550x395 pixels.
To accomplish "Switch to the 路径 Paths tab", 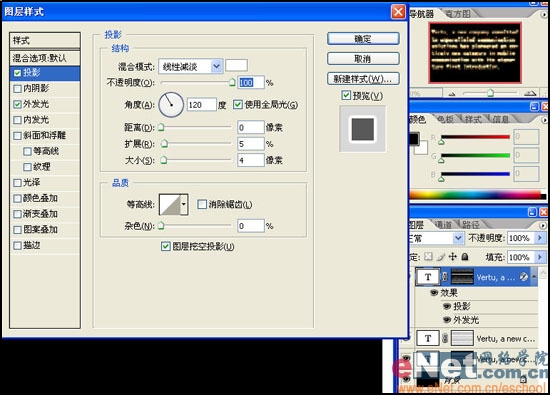I will tap(470, 224).
